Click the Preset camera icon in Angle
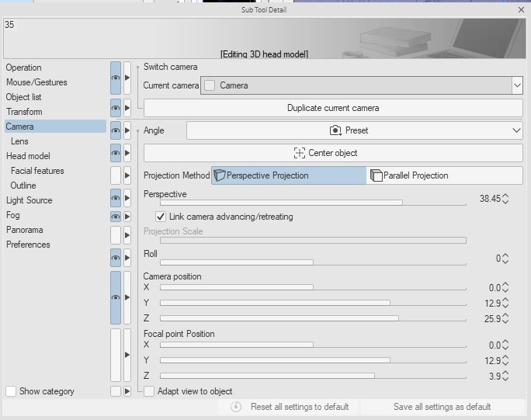 [335, 131]
